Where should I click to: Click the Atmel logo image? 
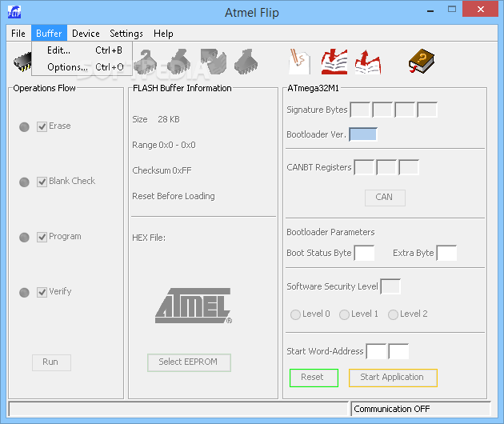point(194,306)
